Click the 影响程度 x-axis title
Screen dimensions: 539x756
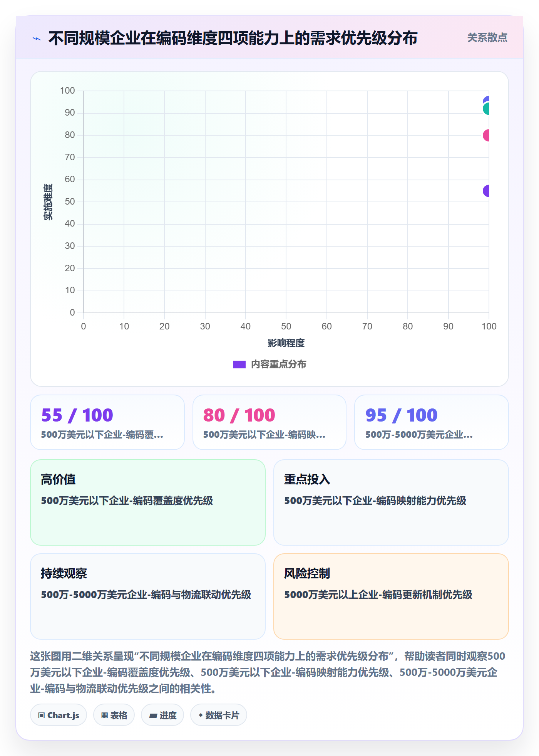[x=286, y=343]
